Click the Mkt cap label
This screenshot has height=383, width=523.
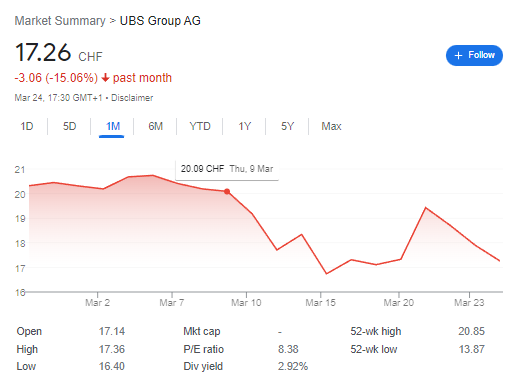202,331
